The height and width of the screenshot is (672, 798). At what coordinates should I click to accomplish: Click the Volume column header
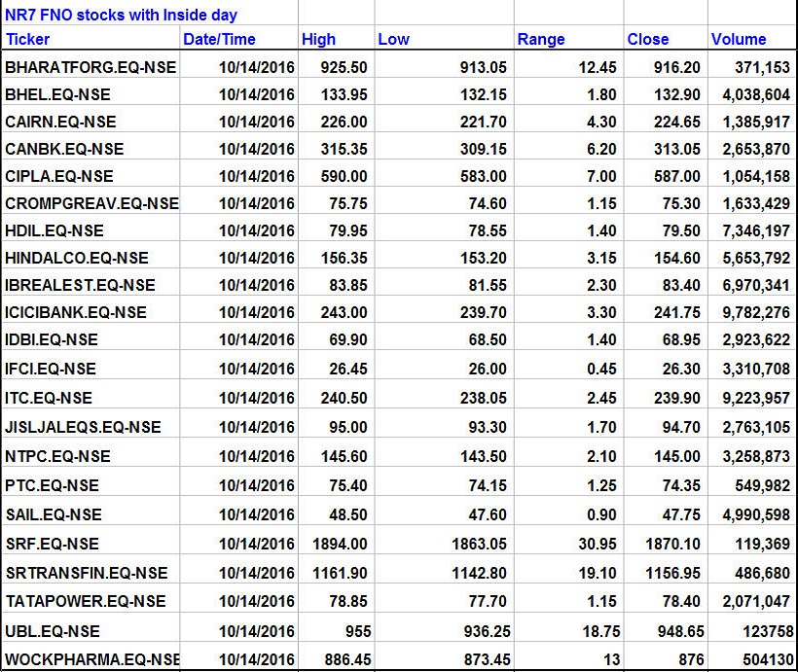[739, 40]
